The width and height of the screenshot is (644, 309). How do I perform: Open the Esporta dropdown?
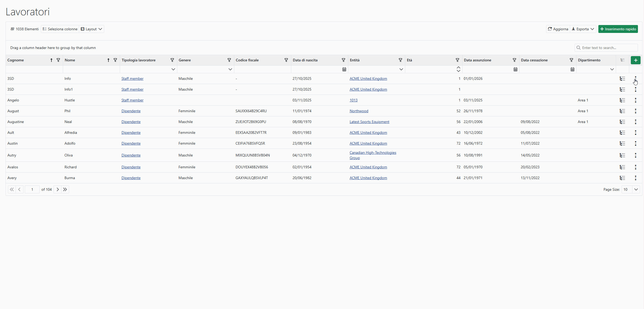click(x=583, y=29)
